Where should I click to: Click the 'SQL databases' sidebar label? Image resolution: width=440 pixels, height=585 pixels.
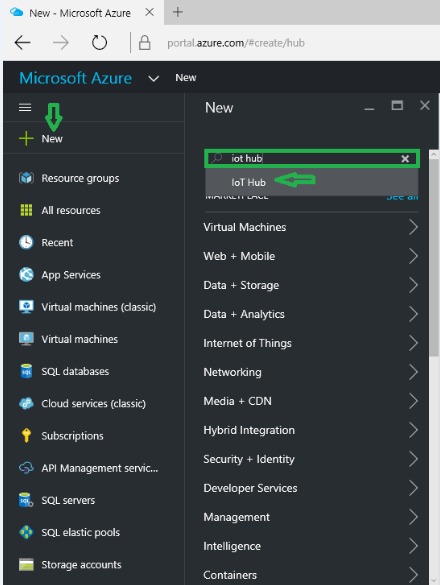pyautogui.click(x=75, y=372)
